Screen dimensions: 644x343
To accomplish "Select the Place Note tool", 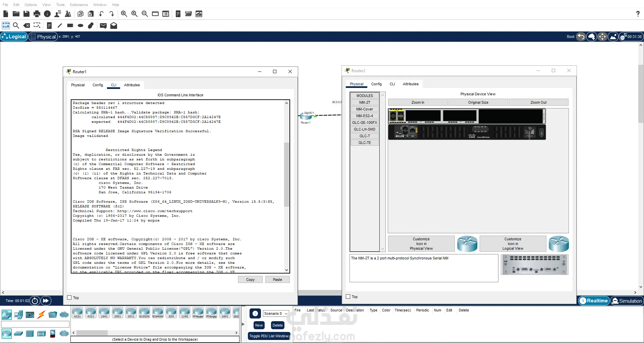I will tap(49, 26).
